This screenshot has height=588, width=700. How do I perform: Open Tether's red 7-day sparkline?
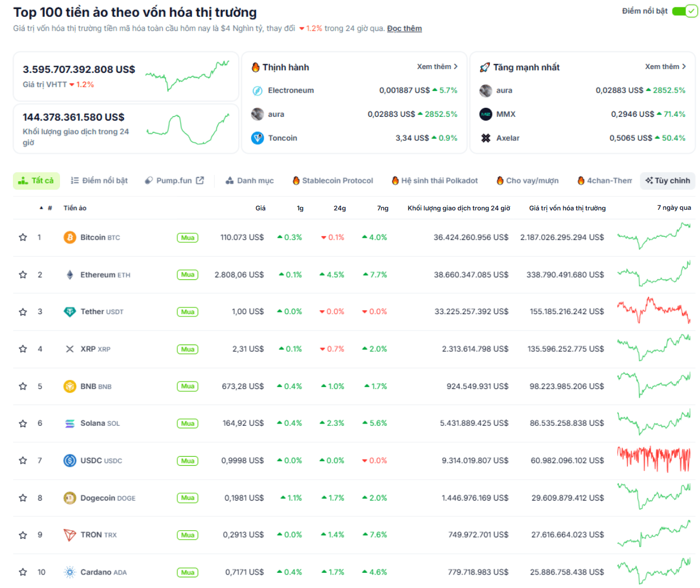pos(653,310)
